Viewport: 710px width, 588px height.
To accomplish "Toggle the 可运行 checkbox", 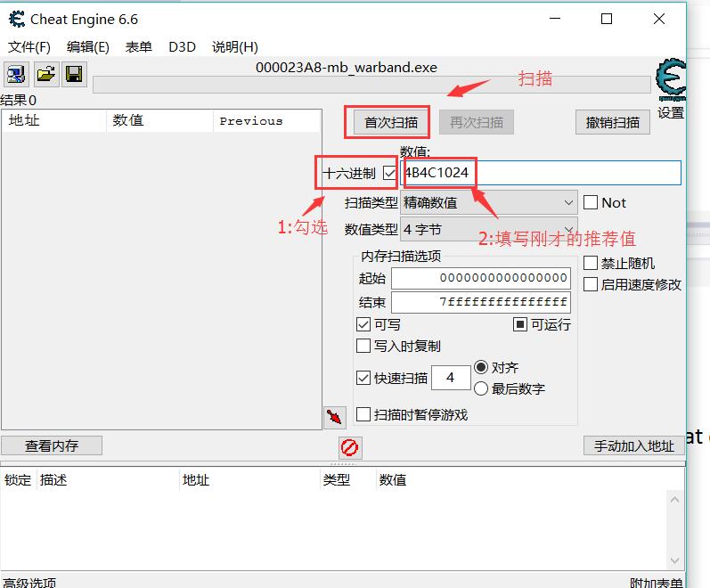I will coord(520,324).
